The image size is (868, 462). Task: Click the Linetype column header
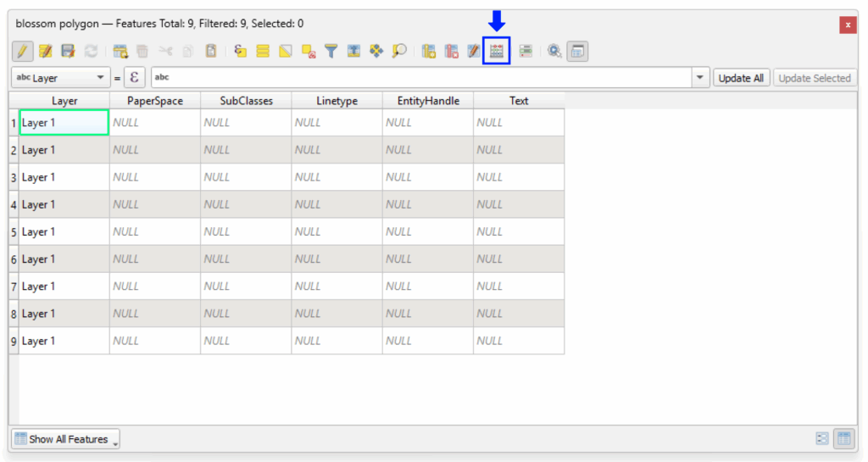point(337,101)
